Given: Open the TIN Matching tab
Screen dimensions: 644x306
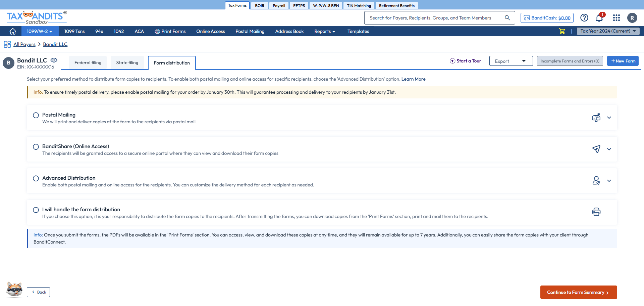Looking at the screenshot, I should (359, 5).
